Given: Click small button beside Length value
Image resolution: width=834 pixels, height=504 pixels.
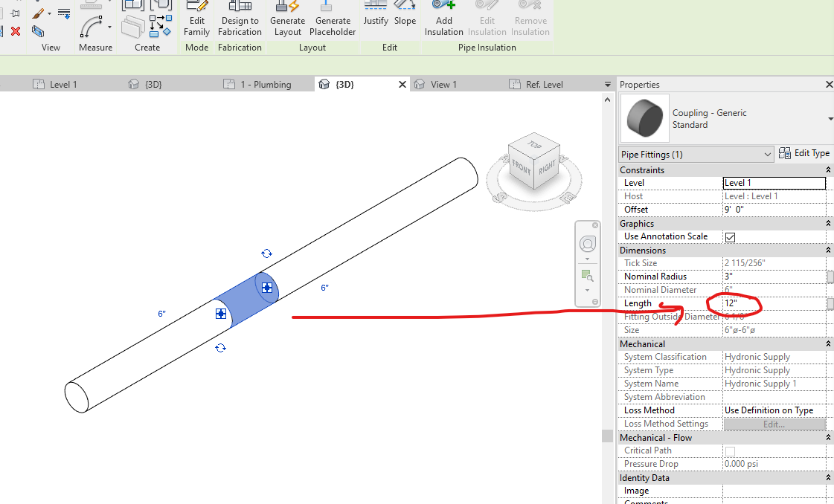Looking at the screenshot, I should pos(830,303).
